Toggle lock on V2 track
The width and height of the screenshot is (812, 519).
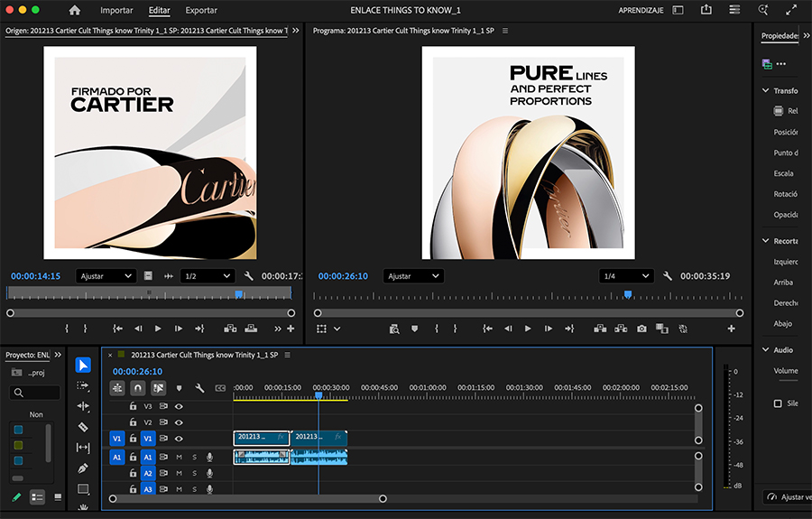tap(133, 422)
